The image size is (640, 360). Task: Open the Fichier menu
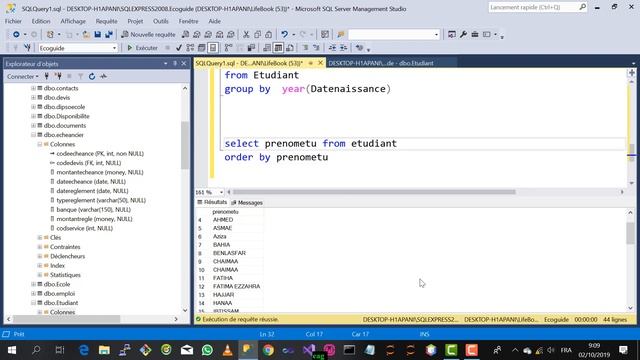(x=13, y=21)
